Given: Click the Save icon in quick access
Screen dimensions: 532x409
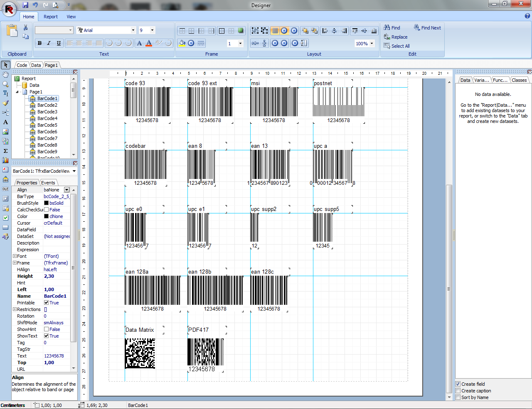Looking at the screenshot, I should pos(25,5).
